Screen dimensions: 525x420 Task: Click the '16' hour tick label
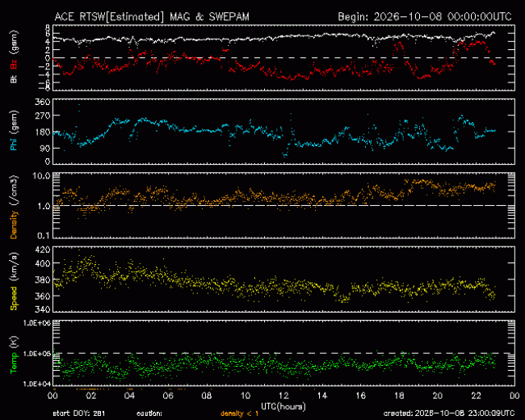360,396
